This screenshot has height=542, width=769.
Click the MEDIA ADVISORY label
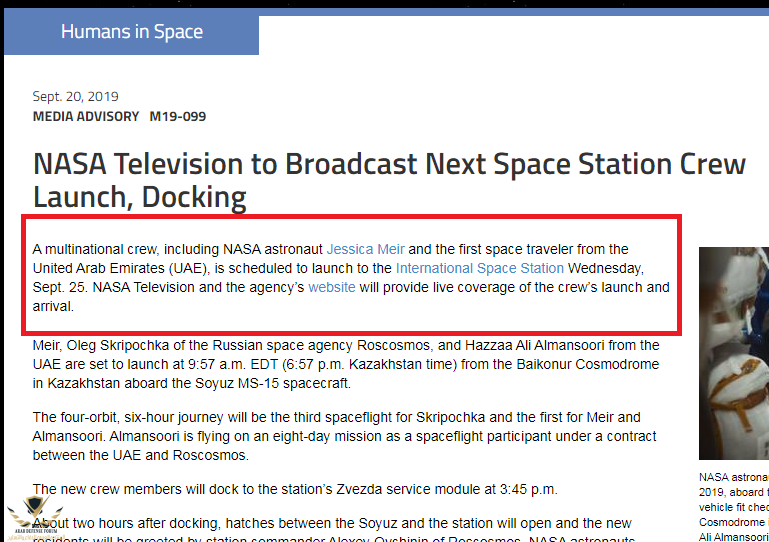pos(86,117)
